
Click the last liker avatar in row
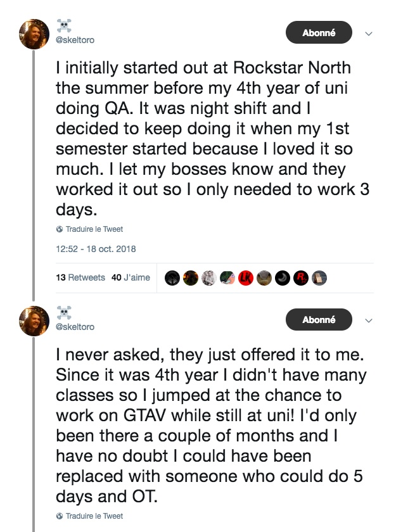pos(319,277)
